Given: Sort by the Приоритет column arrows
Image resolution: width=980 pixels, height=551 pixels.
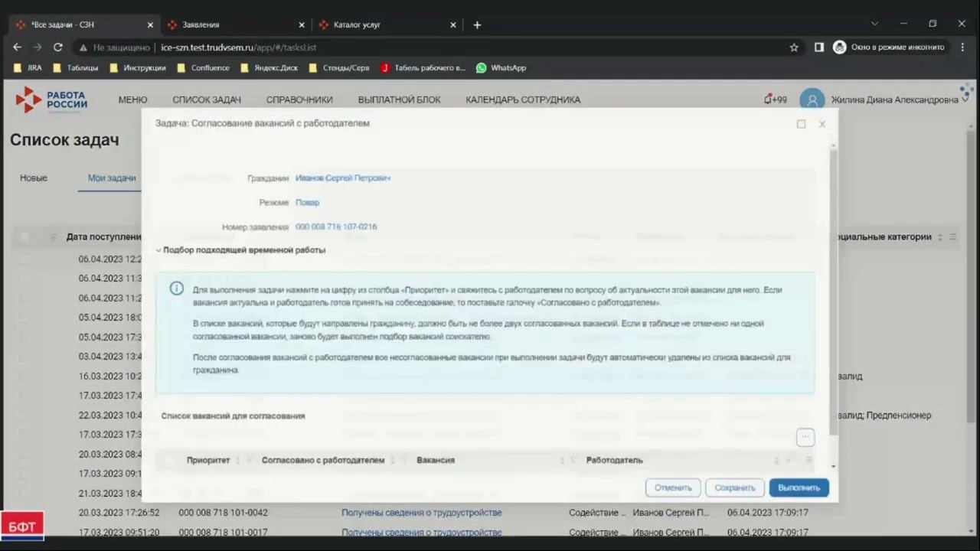Looking at the screenshot, I should pos(237,461).
